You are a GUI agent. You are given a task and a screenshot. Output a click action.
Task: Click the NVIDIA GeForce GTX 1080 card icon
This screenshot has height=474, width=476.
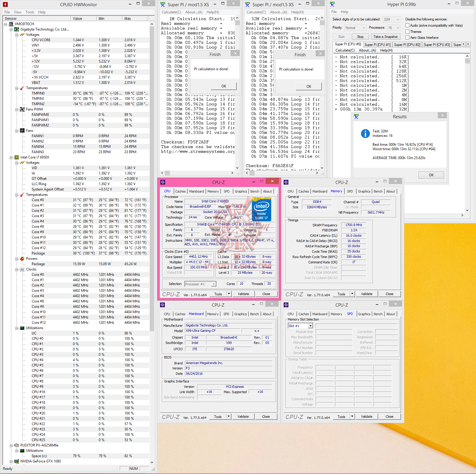17,461
